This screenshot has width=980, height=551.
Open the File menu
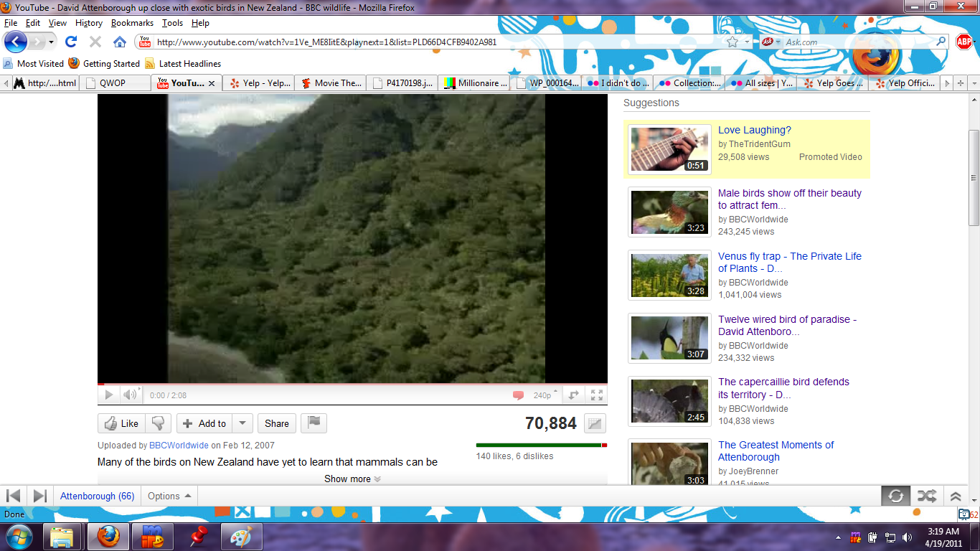pyautogui.click(x=11, y=23)
